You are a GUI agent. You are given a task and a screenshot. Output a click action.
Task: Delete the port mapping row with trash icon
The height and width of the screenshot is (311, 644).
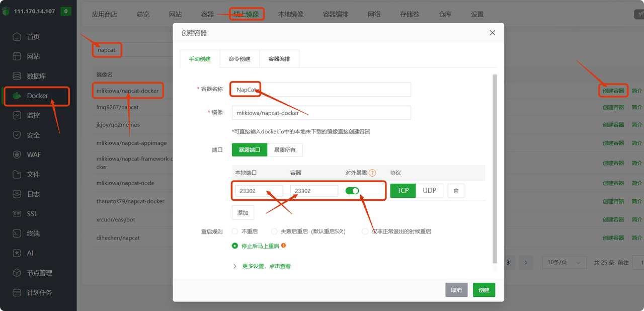(456, 191)
